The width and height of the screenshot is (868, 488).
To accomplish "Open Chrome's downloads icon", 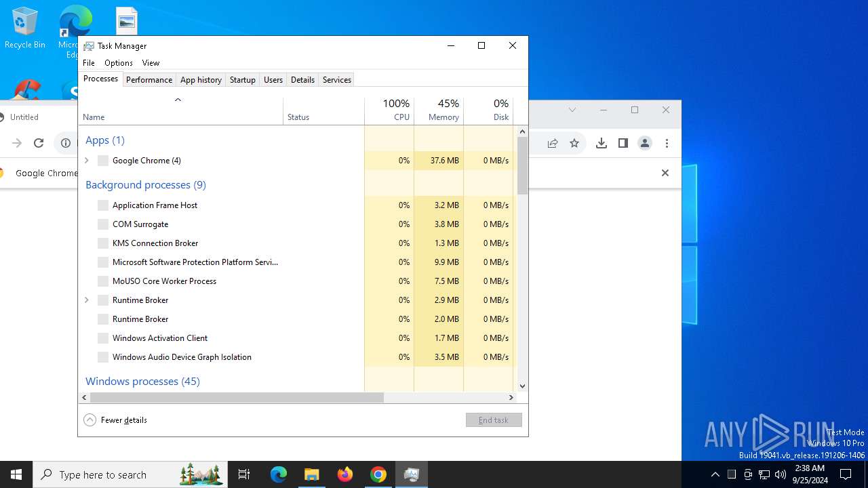I will [x=601, y=143].
